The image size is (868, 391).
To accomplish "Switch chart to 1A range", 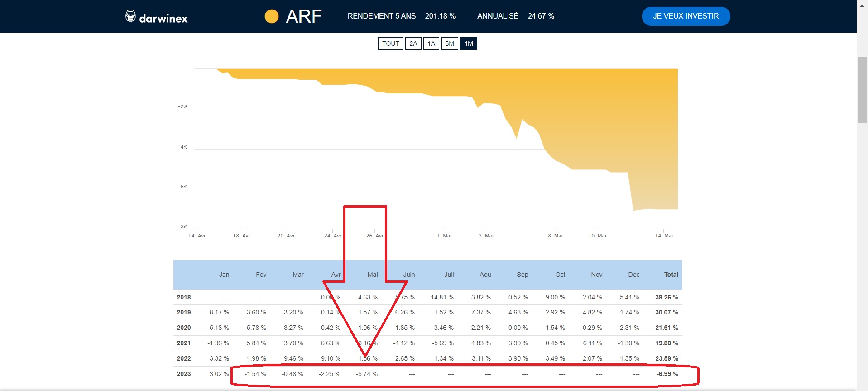I will [x=431, y=43].
